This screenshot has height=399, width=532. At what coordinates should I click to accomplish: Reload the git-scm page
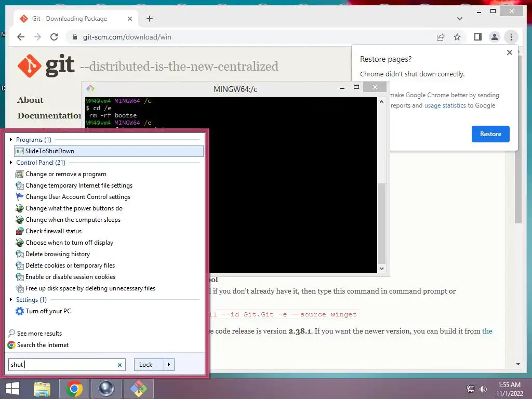tap(54, 37)
